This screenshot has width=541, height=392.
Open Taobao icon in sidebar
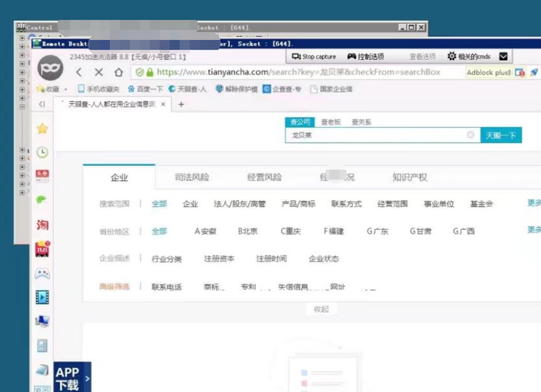pos(42,225)
